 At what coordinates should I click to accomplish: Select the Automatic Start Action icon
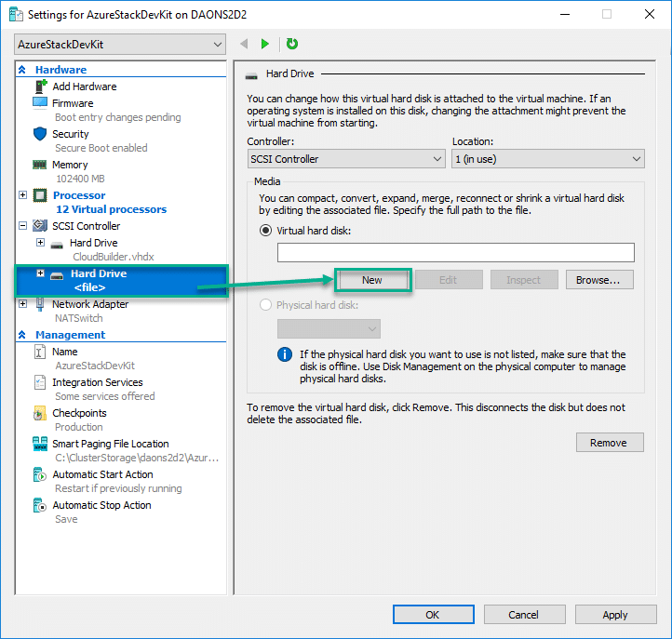40,474
